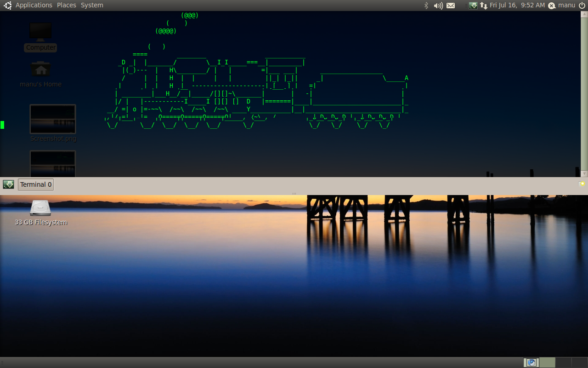Open the power session menu icon
The width and height of the screenshot is (588, 368).
point(582,5)
